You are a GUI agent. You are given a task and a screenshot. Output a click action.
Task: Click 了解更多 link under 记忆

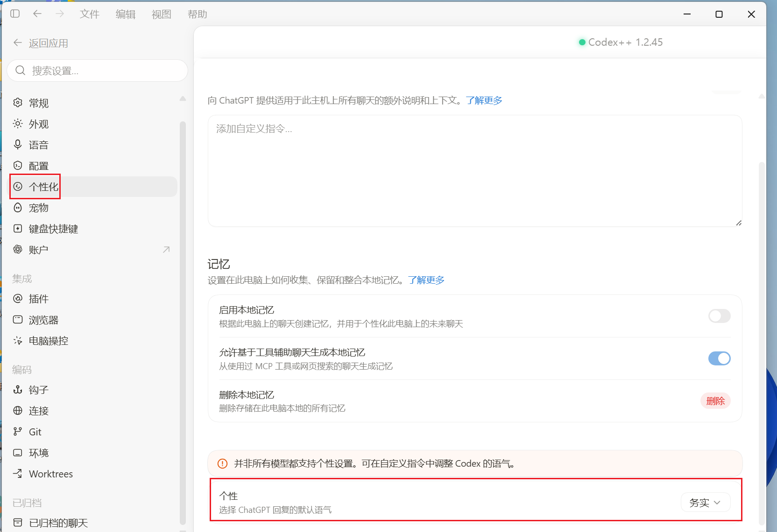click(426, 280)
